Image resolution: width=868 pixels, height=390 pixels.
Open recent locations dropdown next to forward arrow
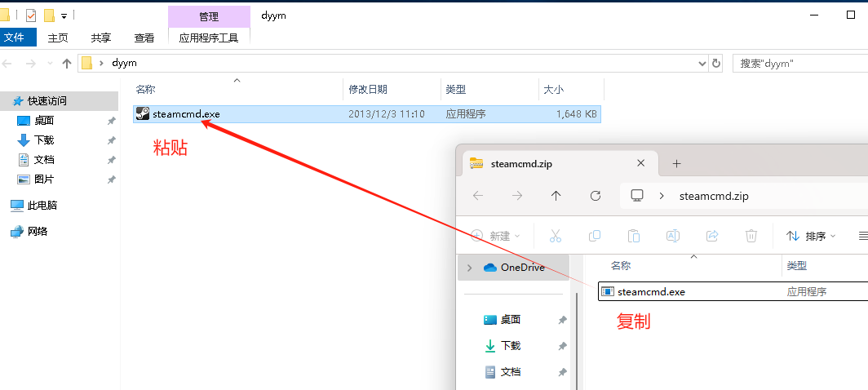50,64
